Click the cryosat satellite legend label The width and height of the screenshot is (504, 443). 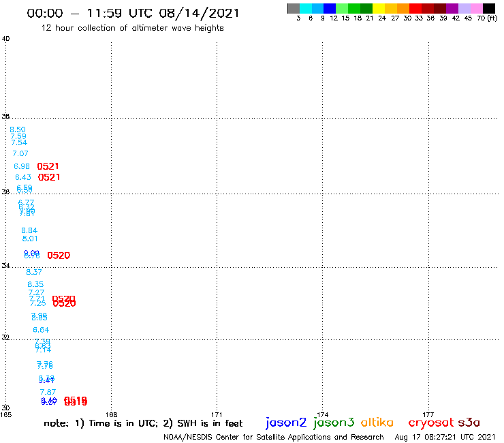[x=431, y=423]
